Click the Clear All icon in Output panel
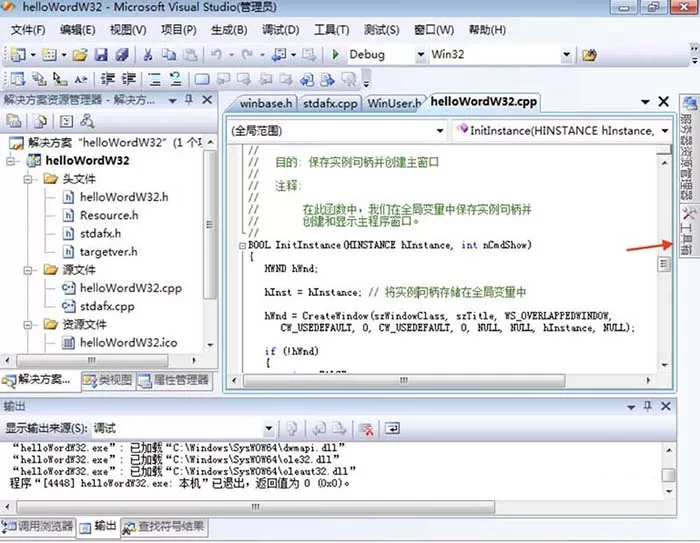700x543 pixels. [367, 429]
